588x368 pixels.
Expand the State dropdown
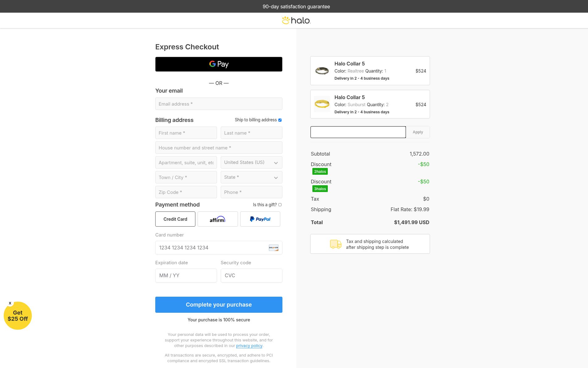(251, 177)
